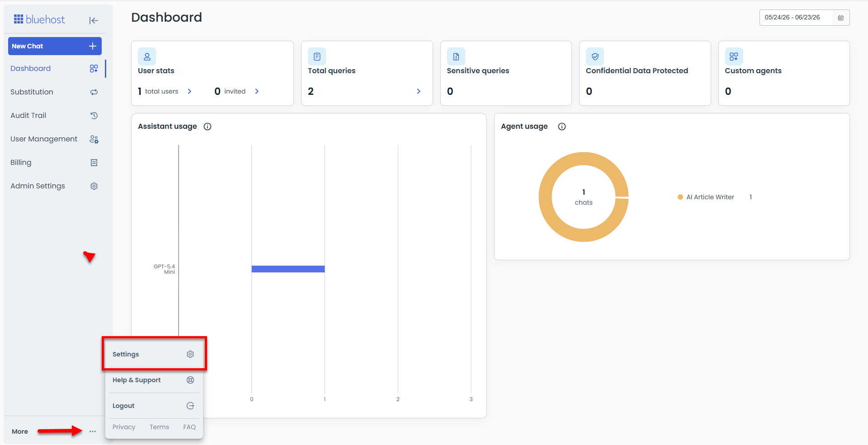Click the Dashboard grid icon
The image size is (868, 445).
(x=94, y=69)
